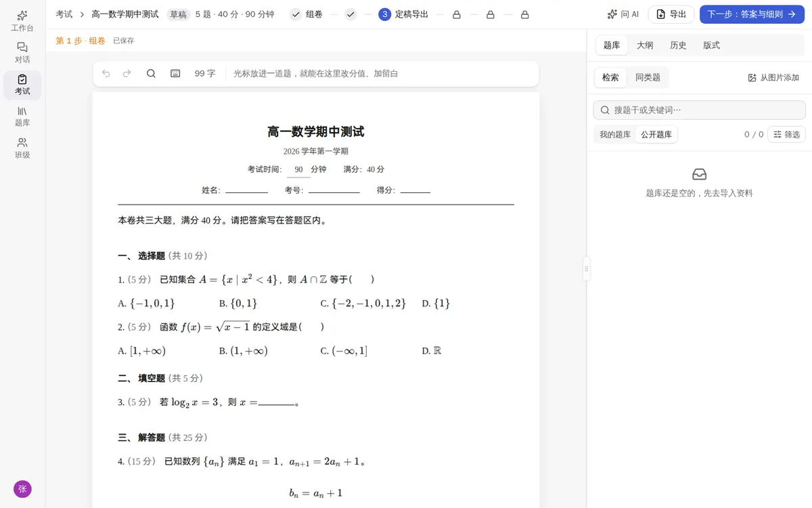
Task: Switch to the 题库 panel tab
Action: (x=612, y=45)
